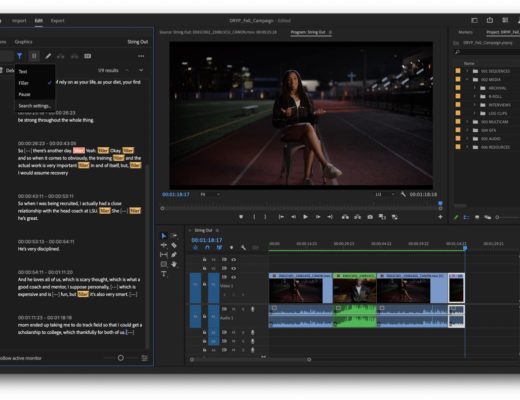Click the Mark In bracket button
Image resolution: width=520 pixels, height=400 pixels.
point(254,217)
